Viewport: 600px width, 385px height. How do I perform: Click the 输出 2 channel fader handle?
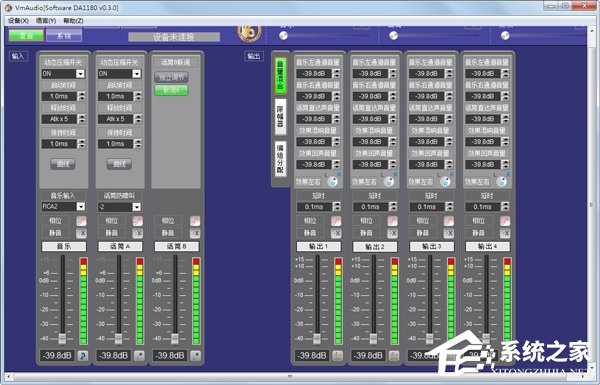click(373, 338)
